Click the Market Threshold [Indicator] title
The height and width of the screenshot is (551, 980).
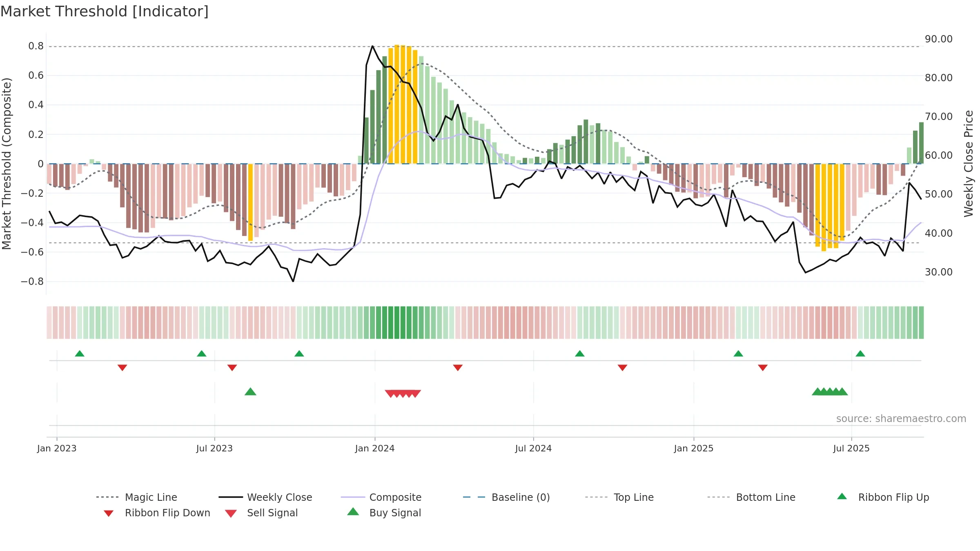tap(105, 11)
